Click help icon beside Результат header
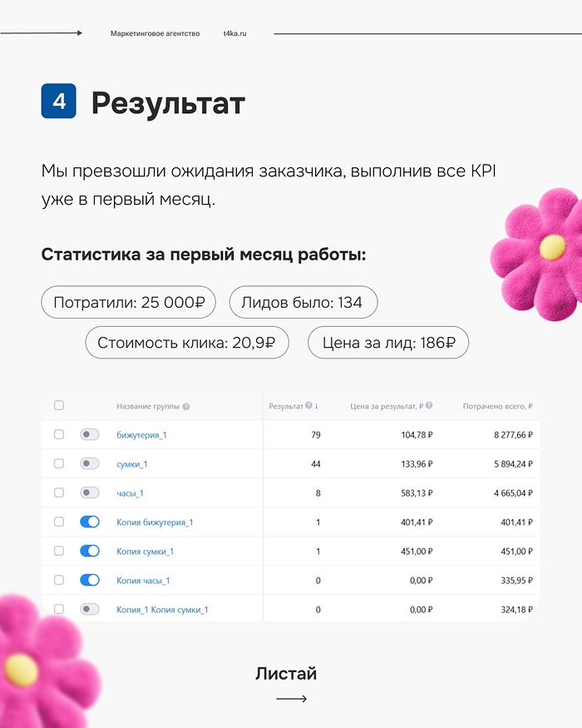 (308, 406)
